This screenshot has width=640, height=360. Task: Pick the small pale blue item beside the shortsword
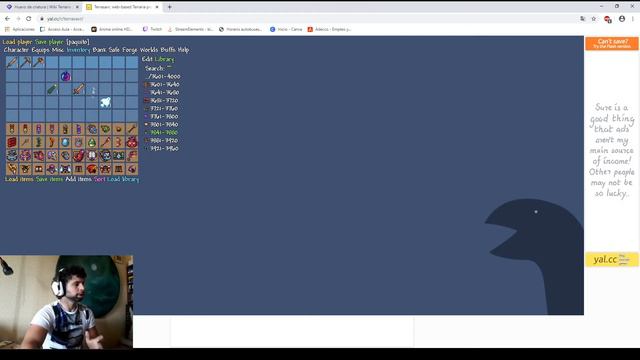tap(92, 89)
